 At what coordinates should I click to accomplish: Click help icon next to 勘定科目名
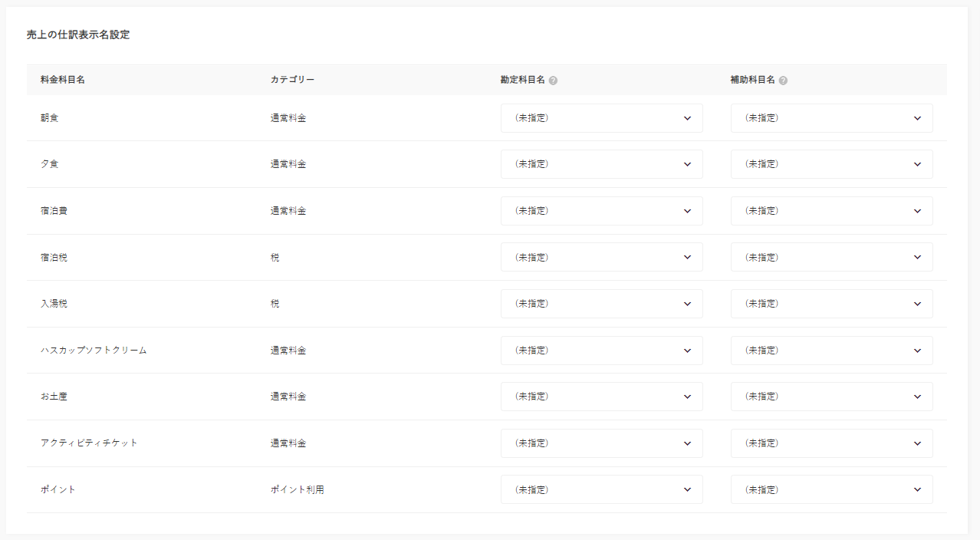pos(553,81)
